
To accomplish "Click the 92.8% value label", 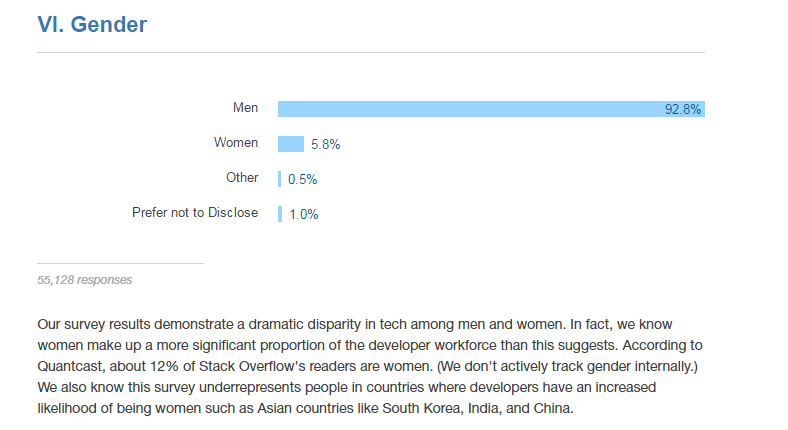I will click(682, 110).
